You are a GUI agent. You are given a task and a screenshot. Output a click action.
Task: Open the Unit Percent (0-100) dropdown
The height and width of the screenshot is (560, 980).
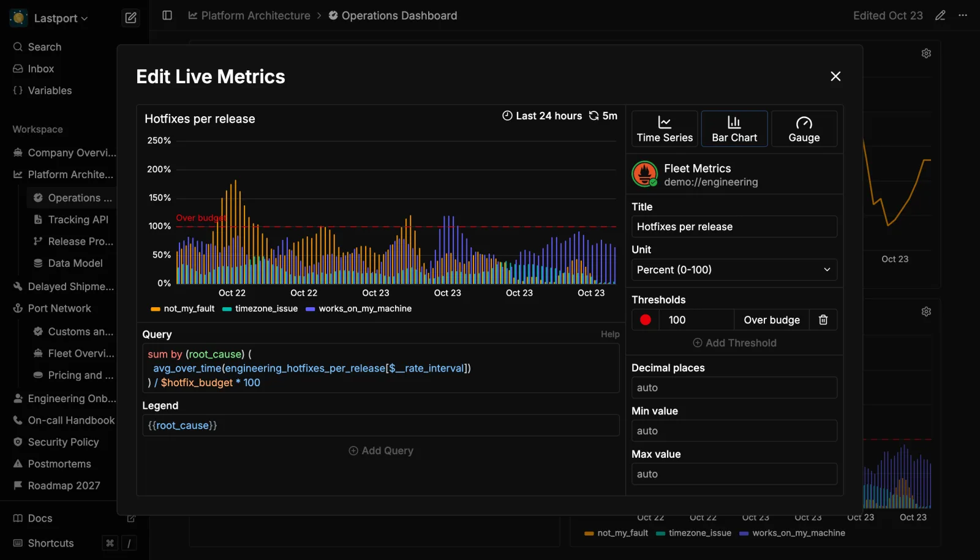point(734,270)
